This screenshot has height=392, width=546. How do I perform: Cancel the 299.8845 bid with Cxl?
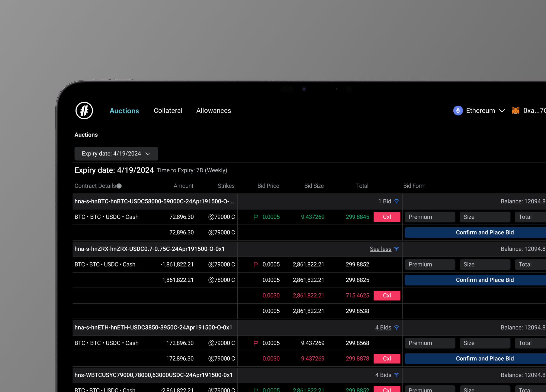coord(387,217)
